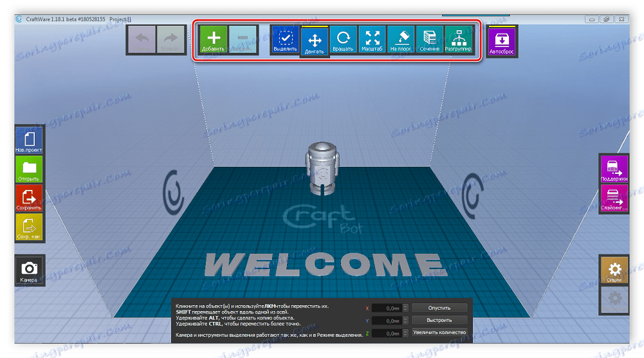Viewport: 644px width, 358px height.
Task: Restore down the CraftWare window
Action: 606,19
